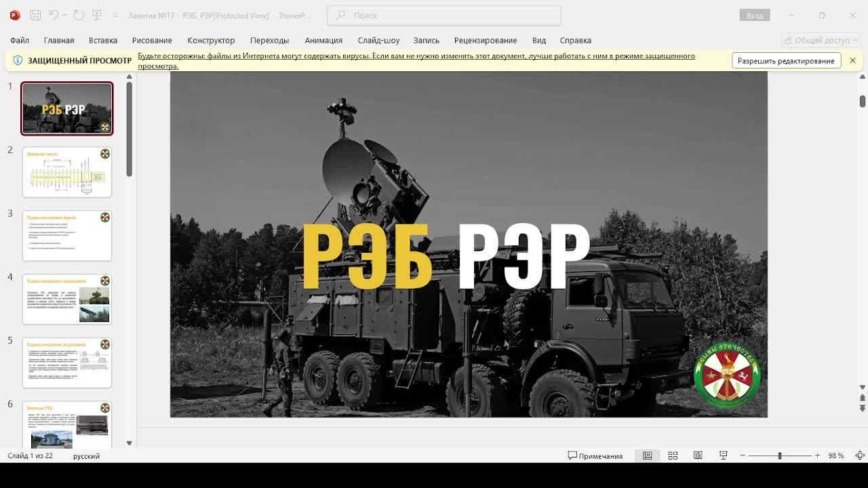Screen dimensions: 868x488
Task: Undo the last action
Action: click(x=54, y=15)
